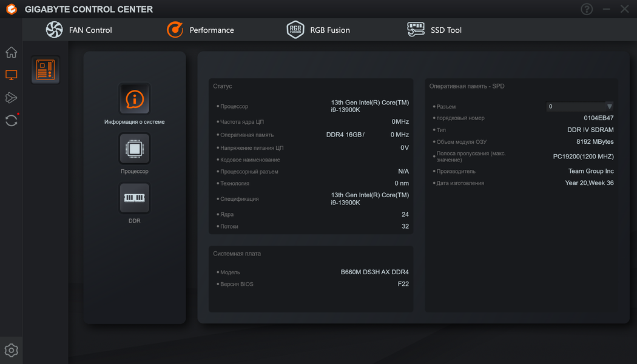Expand the Разъем slot dropdown arrow

coord(609,106)
